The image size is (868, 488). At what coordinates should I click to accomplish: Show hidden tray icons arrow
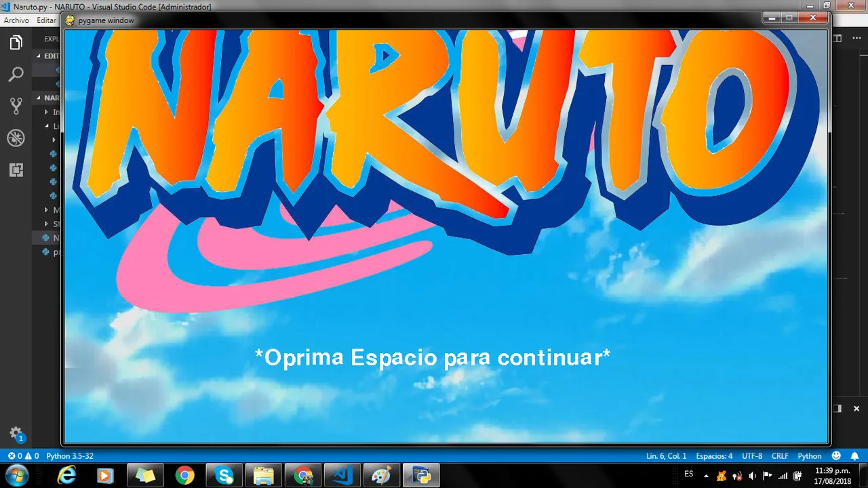click(x=706, y=476)
